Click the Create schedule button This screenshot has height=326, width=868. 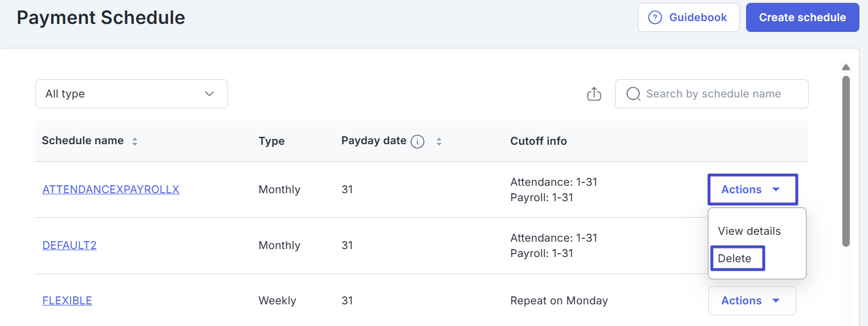[802, 18]
